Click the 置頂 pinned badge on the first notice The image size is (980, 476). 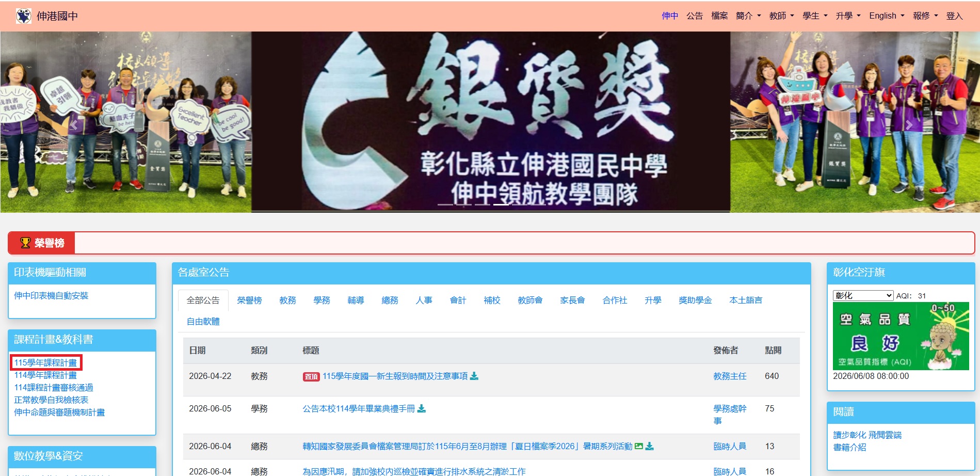coord(311,377)
